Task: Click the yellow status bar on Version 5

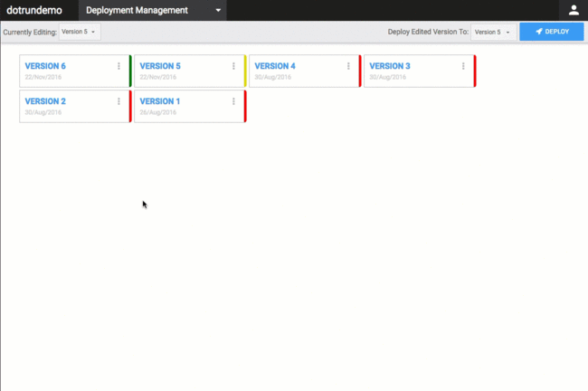Action: (x=245, y=72)
